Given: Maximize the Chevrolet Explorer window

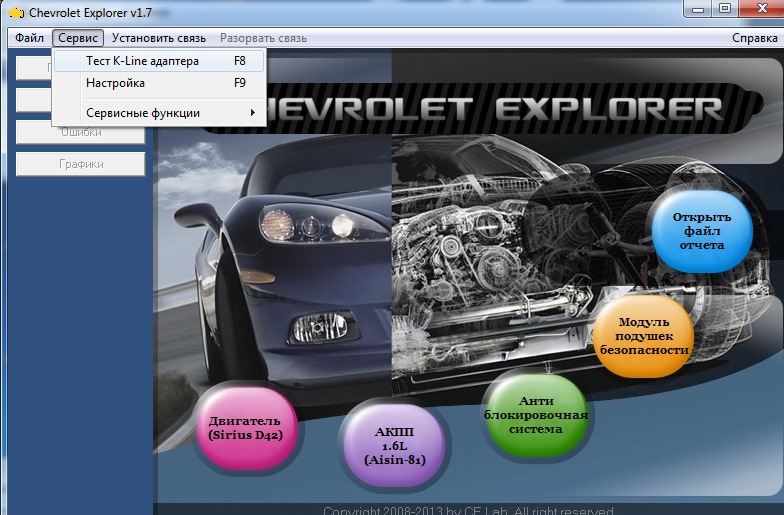Looking at the screenshot, I should [x=726, y=8].
